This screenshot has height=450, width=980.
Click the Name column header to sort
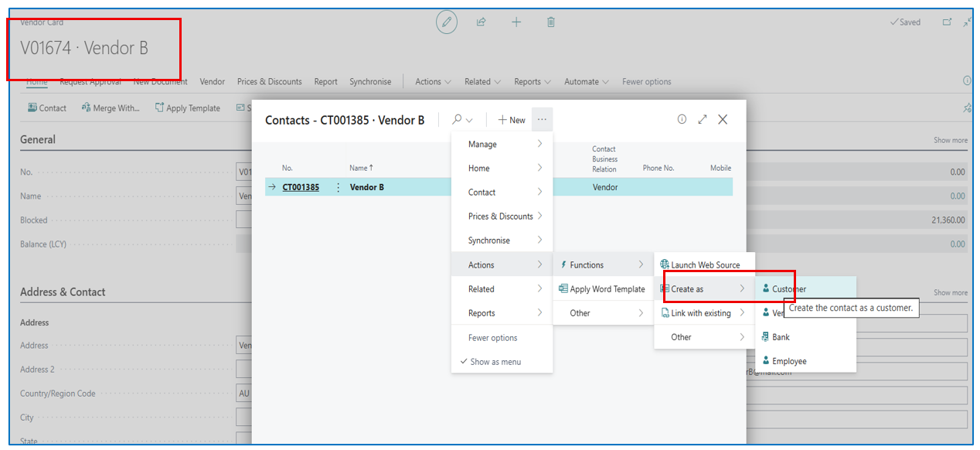(x=360, y=168)
